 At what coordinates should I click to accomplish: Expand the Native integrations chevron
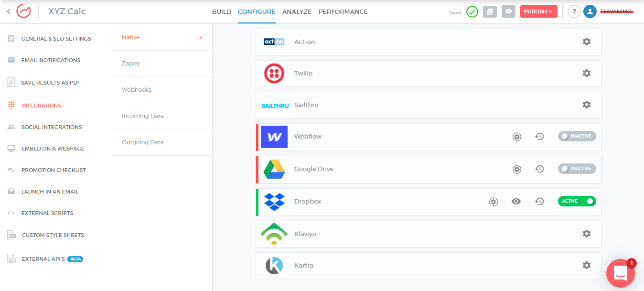coord(201,37)
